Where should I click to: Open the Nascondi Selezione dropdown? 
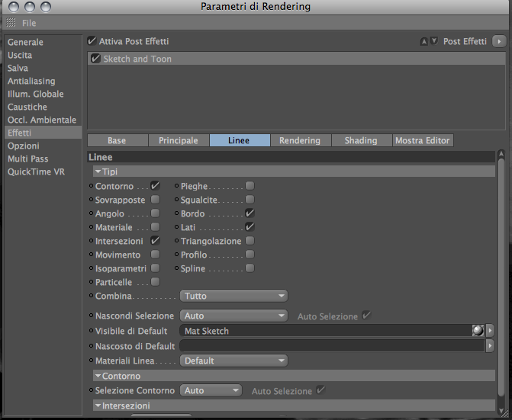[x=233, y=316]
